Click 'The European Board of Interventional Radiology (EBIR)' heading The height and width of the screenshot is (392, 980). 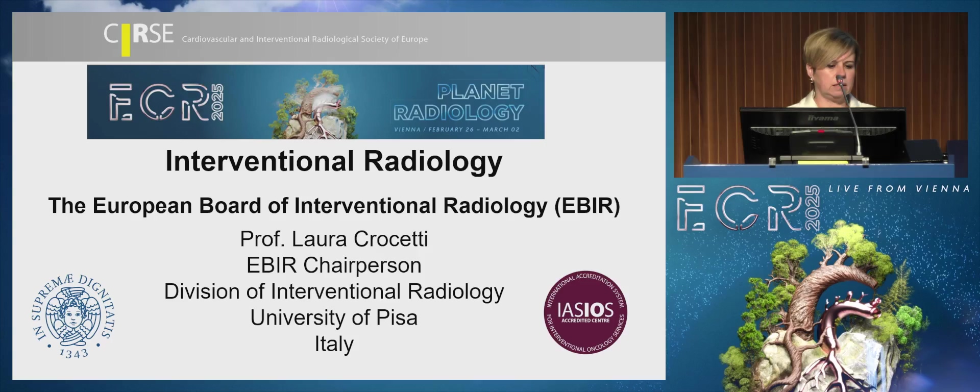(334, 206)
